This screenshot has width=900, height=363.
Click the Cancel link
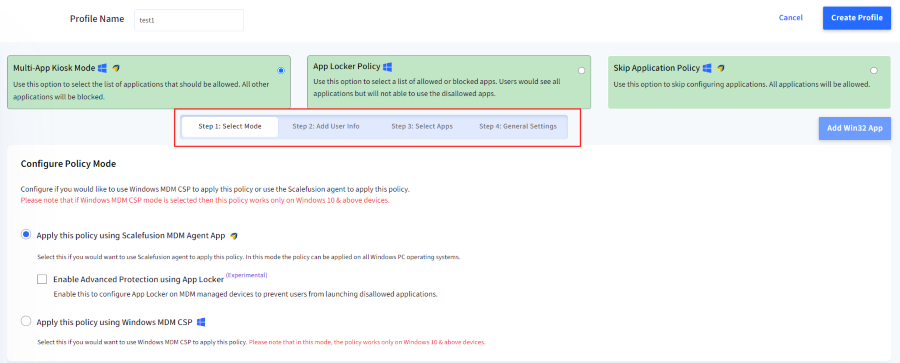790,18
